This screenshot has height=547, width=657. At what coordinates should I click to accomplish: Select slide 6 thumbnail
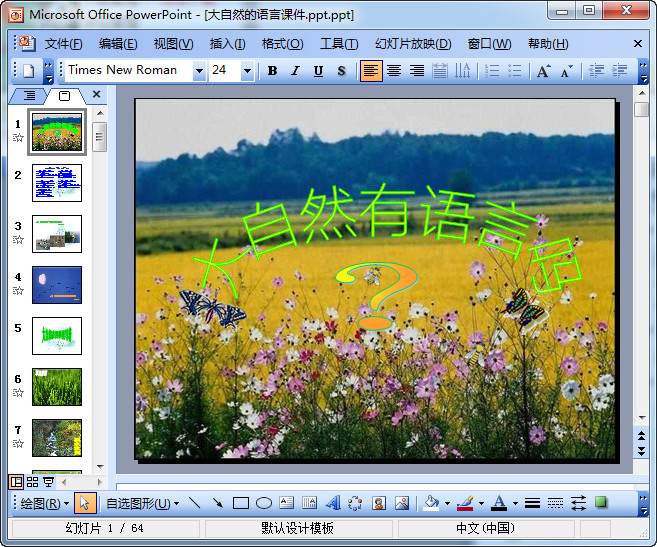(57, 387)
